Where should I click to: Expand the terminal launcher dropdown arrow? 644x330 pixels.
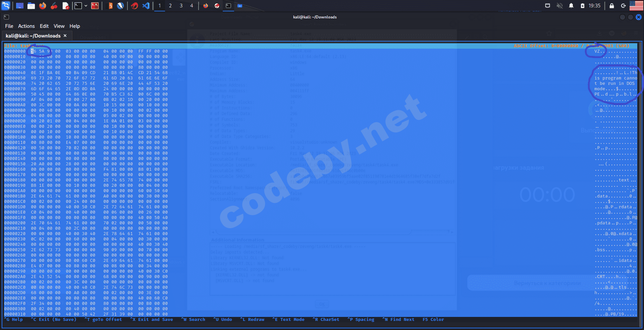[x=86, y=6]
